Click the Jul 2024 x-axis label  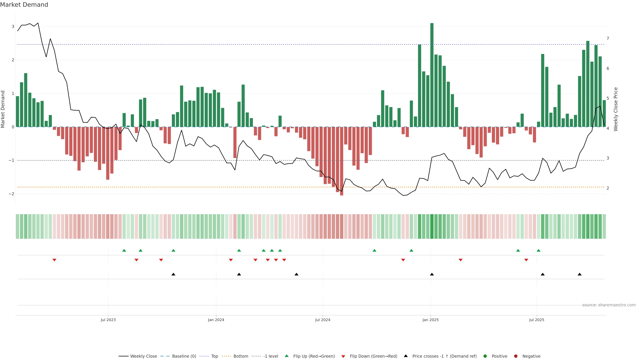pyautogui.click(x=323, y=320)
